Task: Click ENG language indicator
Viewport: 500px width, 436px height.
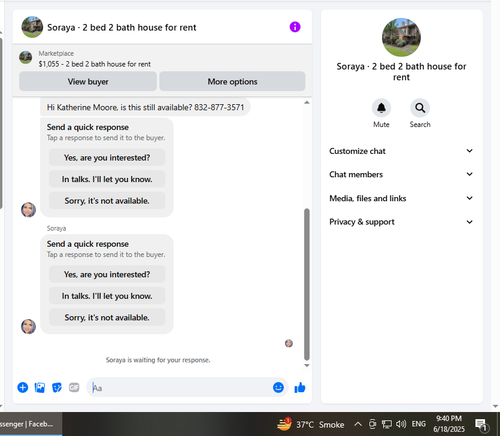Action: (419, 424)
